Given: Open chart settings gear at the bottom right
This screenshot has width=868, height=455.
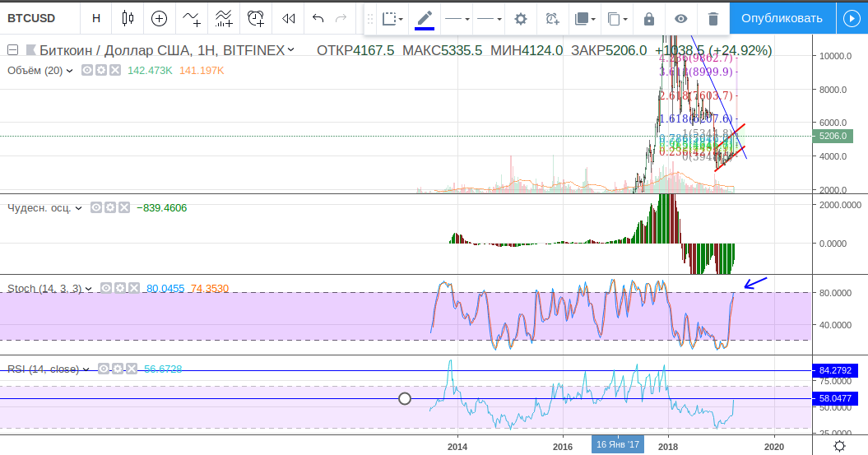Looking at the screenshot, I should tap(838, 445).
